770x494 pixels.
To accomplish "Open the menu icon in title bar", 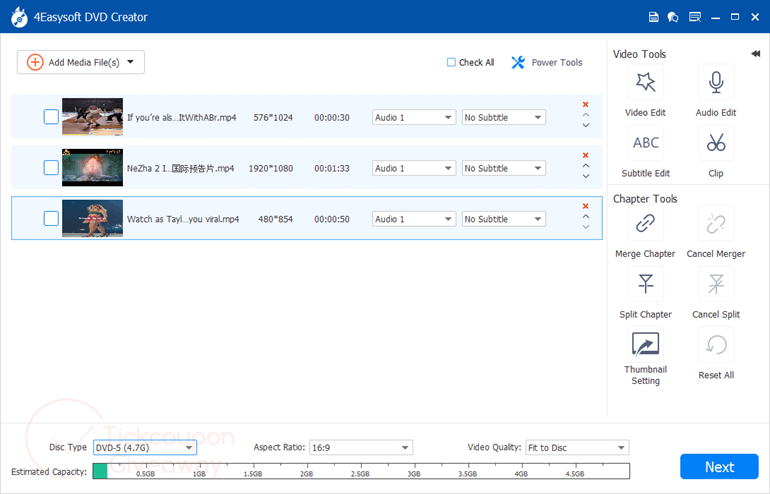I will [695, 17].
